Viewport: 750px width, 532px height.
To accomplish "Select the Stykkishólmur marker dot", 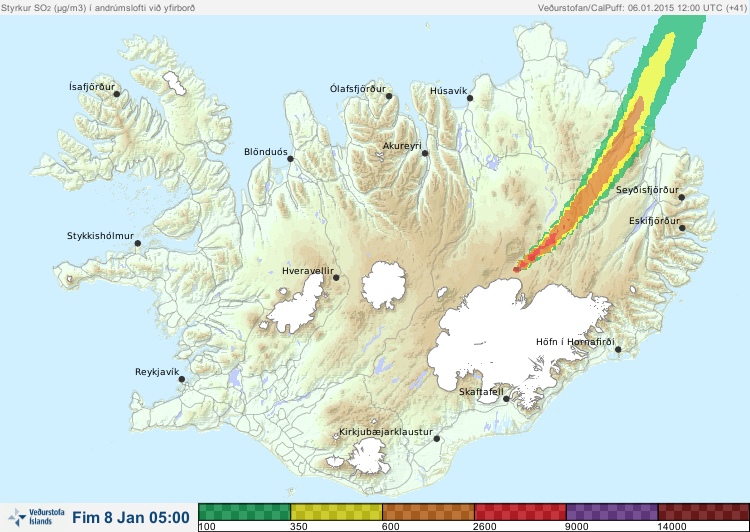I will (x=138, y=243).
